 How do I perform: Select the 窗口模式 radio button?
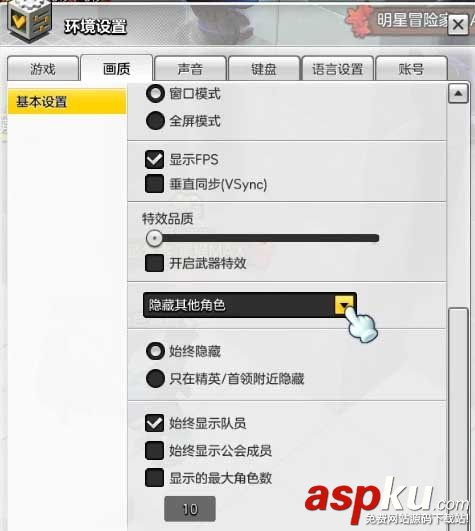tap(155, 94)
